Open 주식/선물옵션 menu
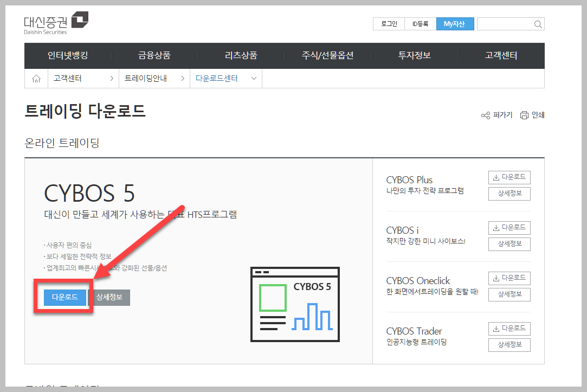This screenshot has height=392, width=587. pos(328,55)
